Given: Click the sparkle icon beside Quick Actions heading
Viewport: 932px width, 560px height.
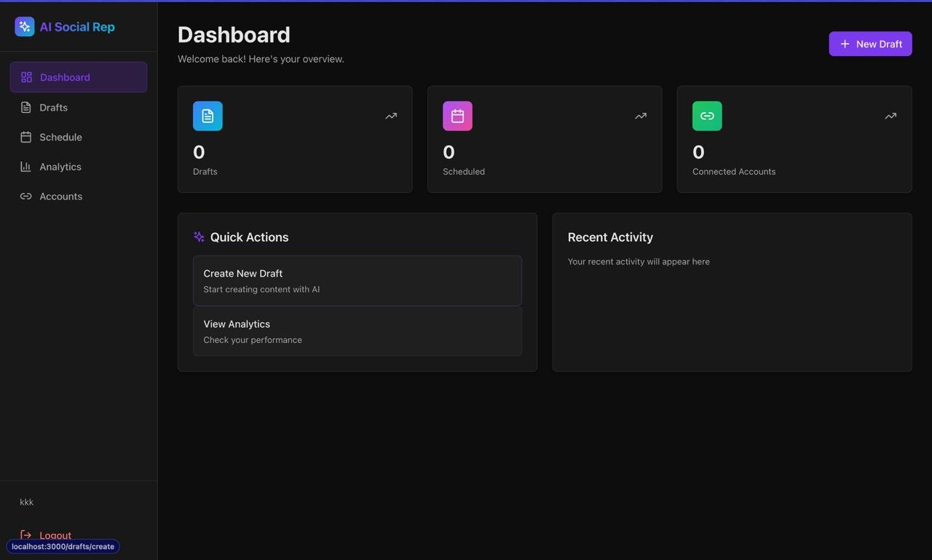Looking at the screenshot, I should pos(197,236).
